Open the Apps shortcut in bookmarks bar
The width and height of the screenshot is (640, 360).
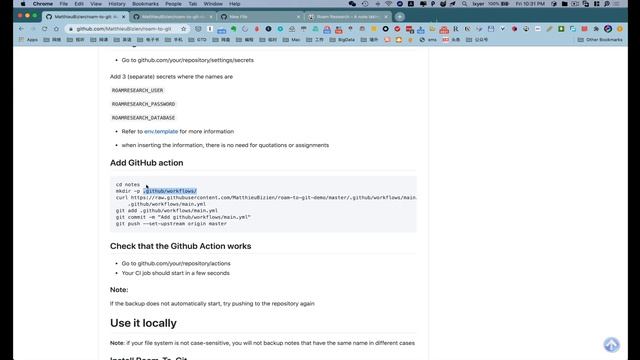coord(29,40)
